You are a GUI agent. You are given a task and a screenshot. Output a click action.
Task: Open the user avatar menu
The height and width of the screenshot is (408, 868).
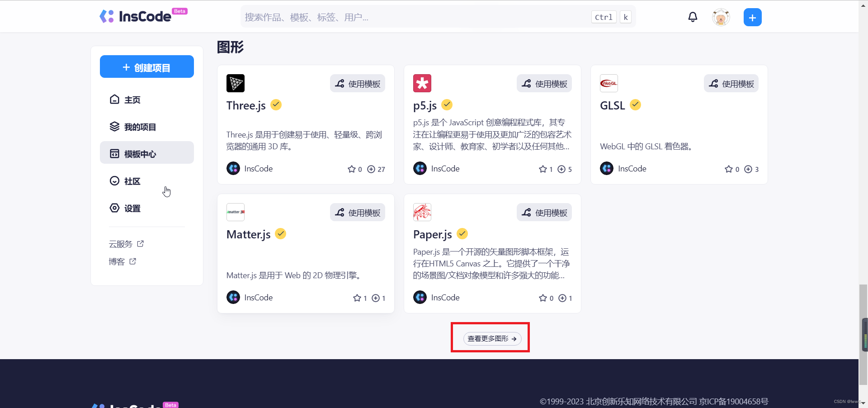tap(721, 17)
